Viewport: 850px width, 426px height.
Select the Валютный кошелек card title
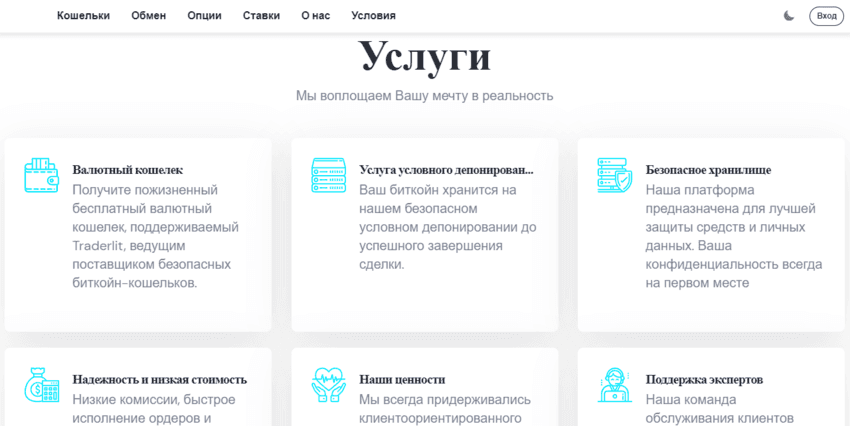point(128,170)
